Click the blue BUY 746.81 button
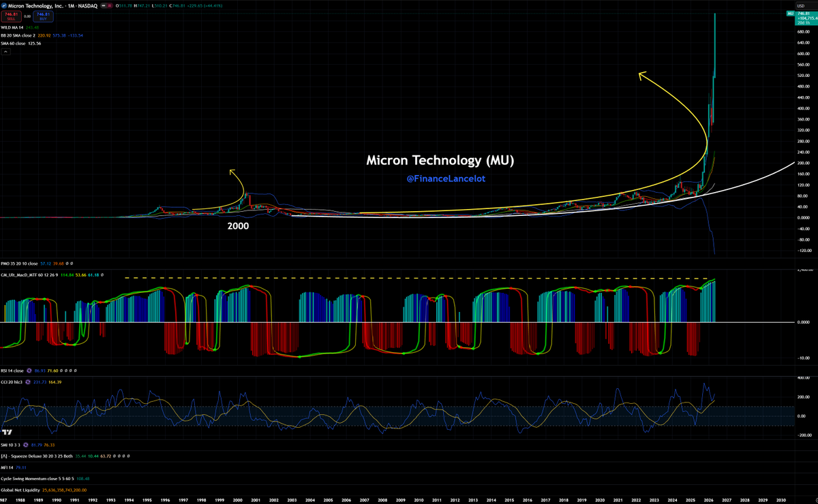The width and height of the screenshot is (818, 504). [43, 16]
